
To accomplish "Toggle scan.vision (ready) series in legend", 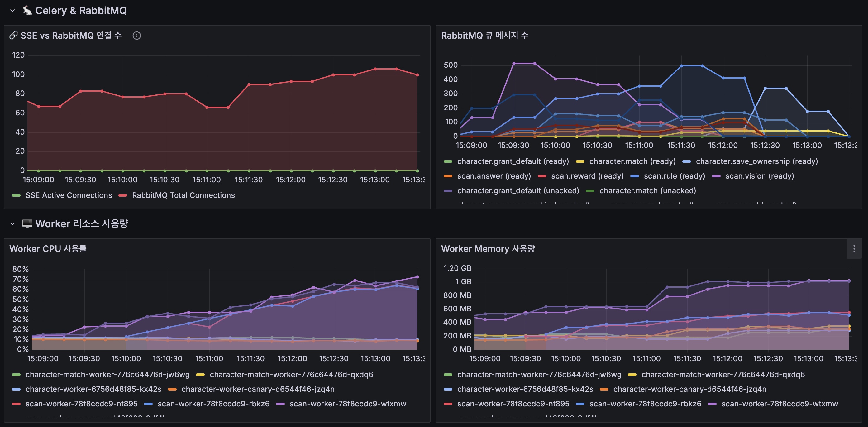I will tap(759, 176).
